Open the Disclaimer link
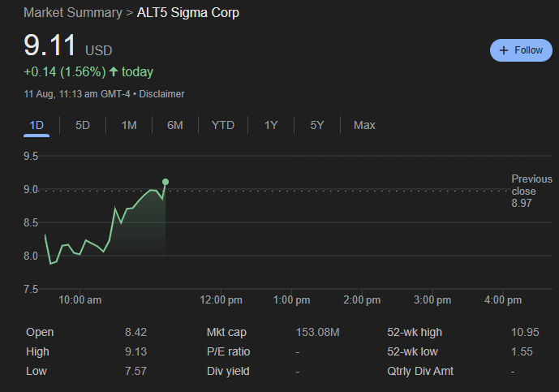 point(161,94)
